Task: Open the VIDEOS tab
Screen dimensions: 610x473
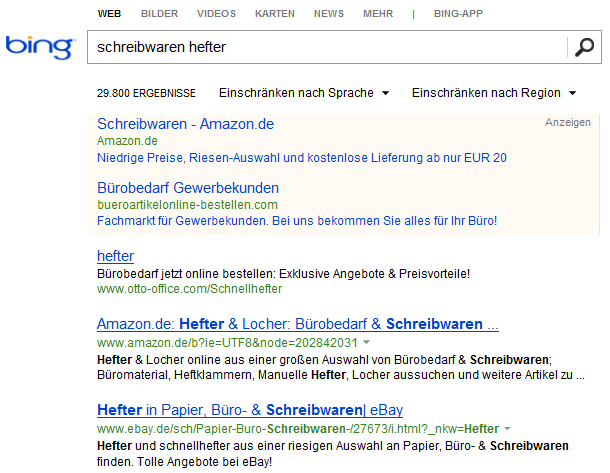Action: [216, 14]
